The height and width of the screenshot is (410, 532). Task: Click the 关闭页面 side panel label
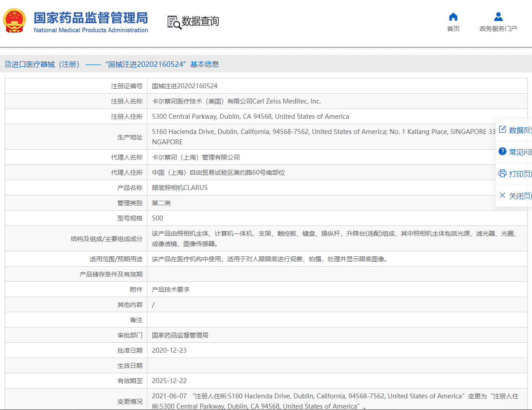[x=520, y=196]
